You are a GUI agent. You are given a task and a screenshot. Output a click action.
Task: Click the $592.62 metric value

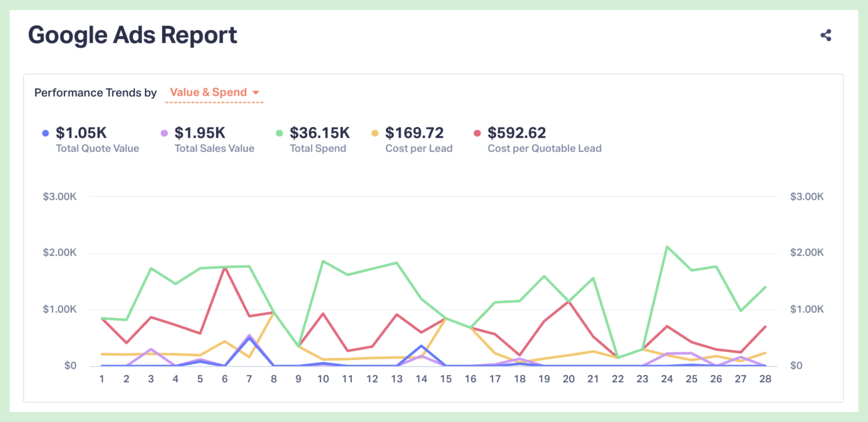(517, 133)
